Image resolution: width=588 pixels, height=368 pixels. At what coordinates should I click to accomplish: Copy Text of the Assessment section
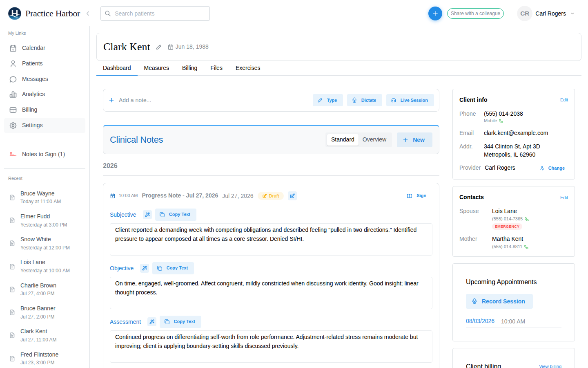click(180, 322)
